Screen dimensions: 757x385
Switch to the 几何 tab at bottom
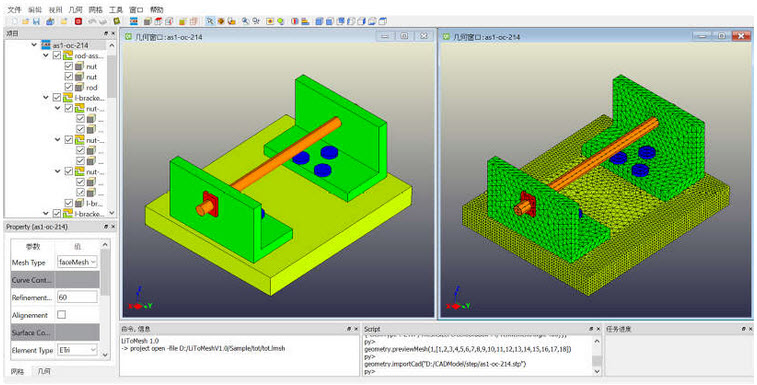[44, 371]
